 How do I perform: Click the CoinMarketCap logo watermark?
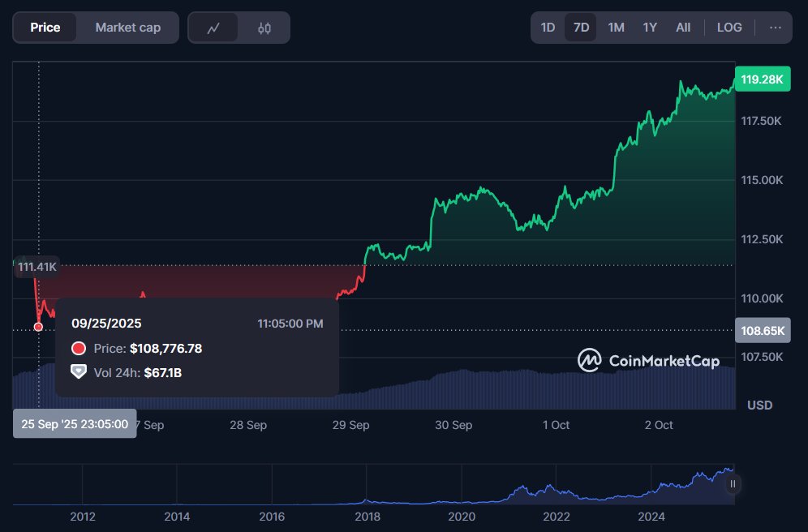coord(648,360)
